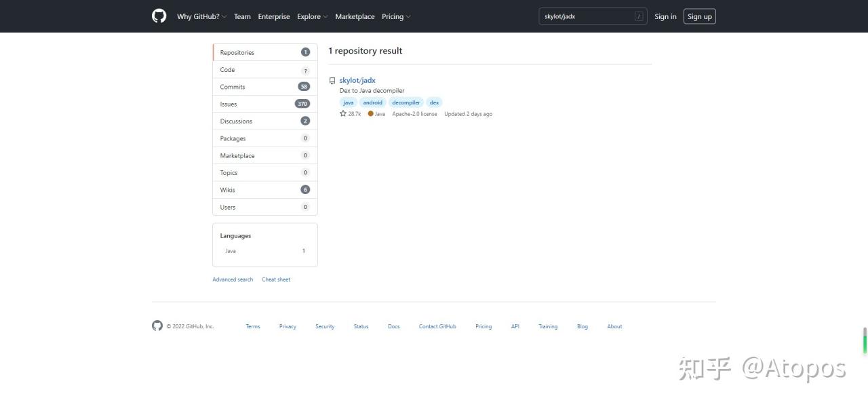
Task: Show Commits search results
Action: tap(265, 87)
